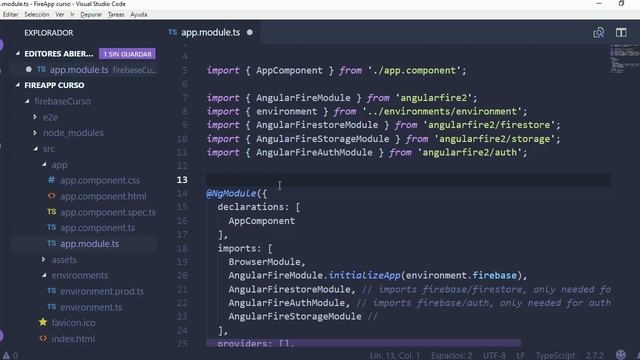Collapse the EDITORES ABIERTOS section
The height and width of the screenshot is (360, 640).
[18, 53]
